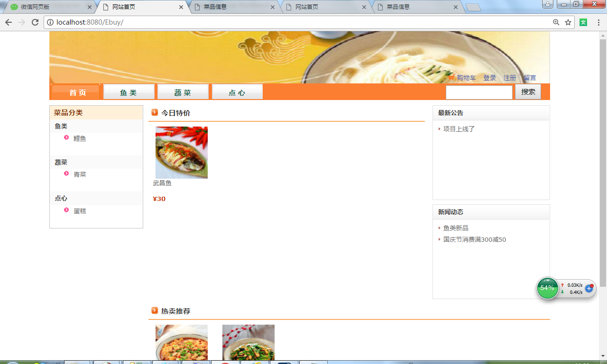Click the 蔬菜 category heading in sidebar
The width and height of the screenshot is (607, 364).
(x=61, y=162)
